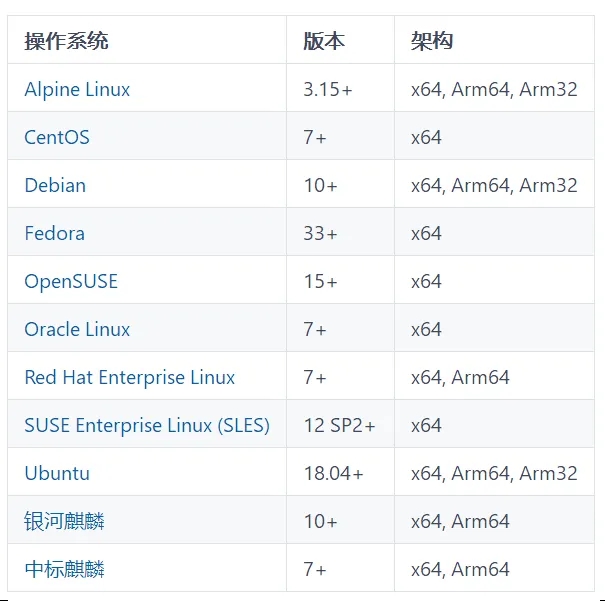Open Red Hat Enterprise Linux link
Image resolution: width=605 pixels, height=601 pixels.
[130, 378]
